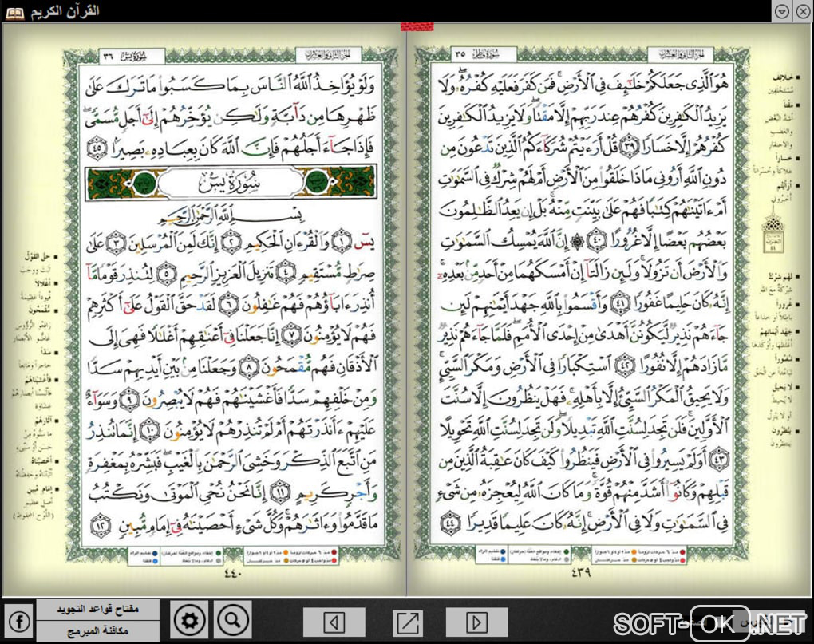Click page number ٤٤٠

233,573
